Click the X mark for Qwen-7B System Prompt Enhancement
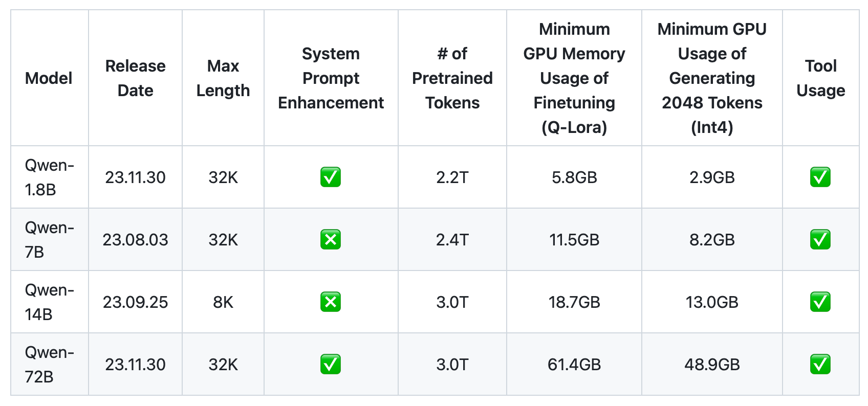This screenshot has height=406, width=868. [331, 240]
